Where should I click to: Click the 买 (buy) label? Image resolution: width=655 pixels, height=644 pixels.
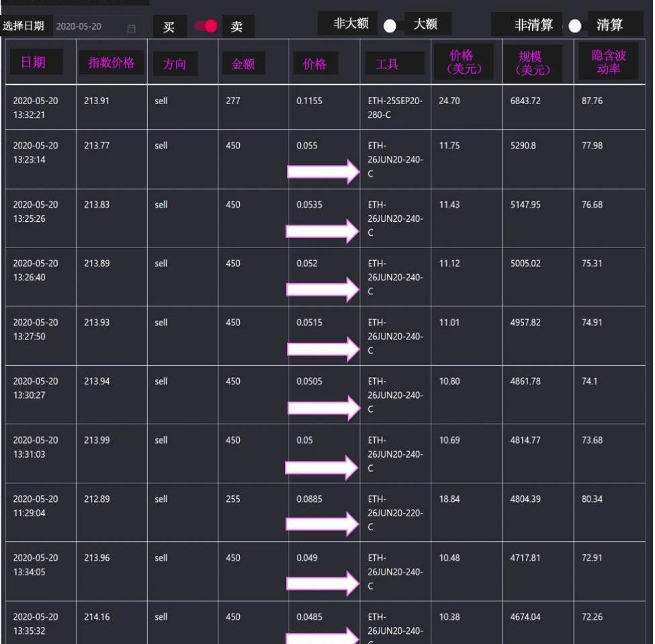tap(169, 27)
